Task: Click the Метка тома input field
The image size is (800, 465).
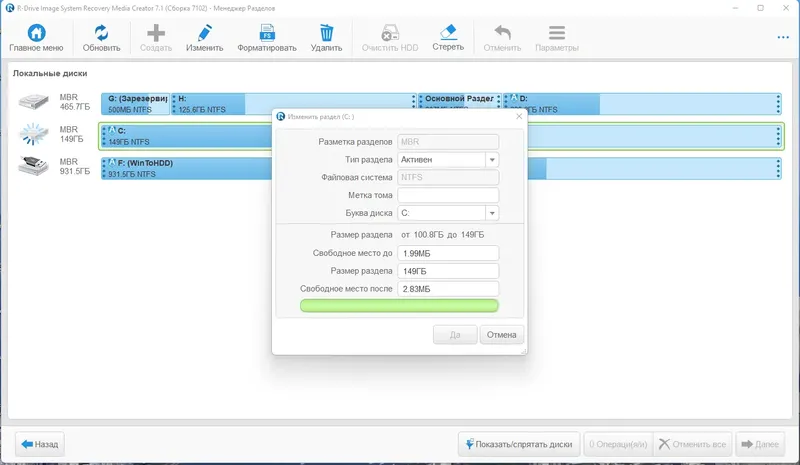Action: [448, 195]
